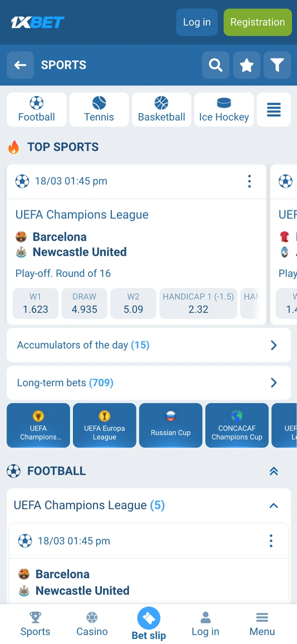Open the search icon in SPORTS header

(x=215, y=65)
